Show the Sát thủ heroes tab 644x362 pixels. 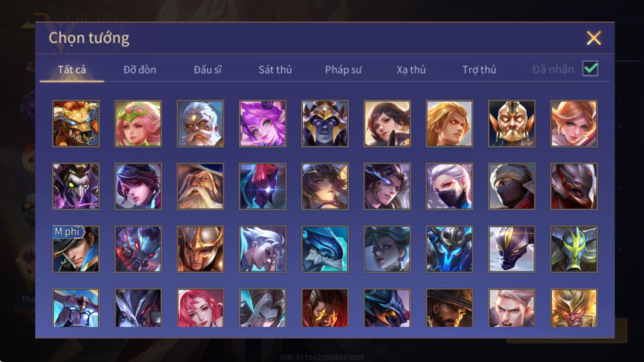(275, 70)
